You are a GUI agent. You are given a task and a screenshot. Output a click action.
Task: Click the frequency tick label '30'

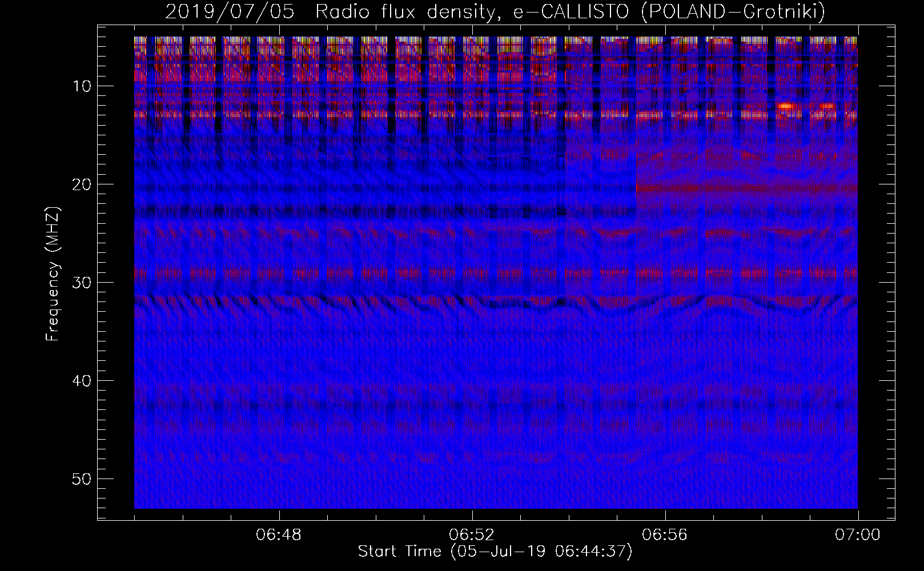click(x=82, y=283)
